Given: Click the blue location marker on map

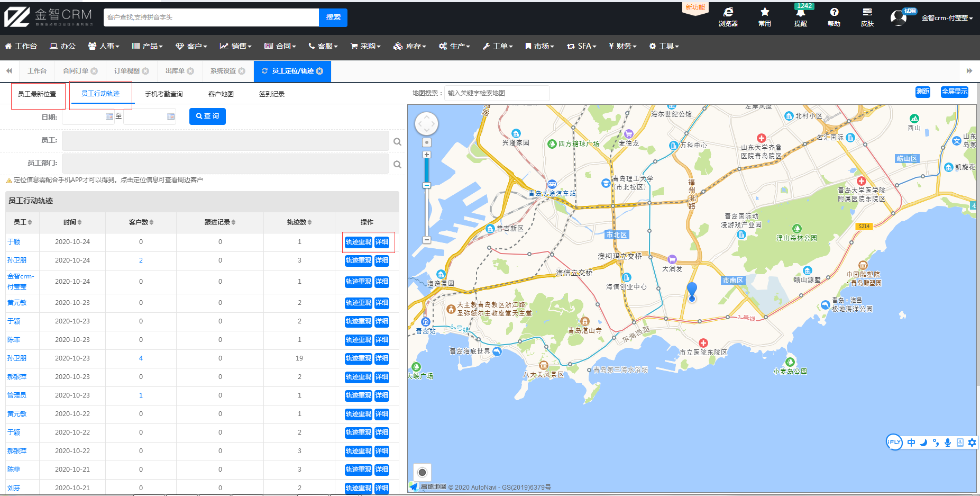Looking at the screenshot, I should point(692,292).
